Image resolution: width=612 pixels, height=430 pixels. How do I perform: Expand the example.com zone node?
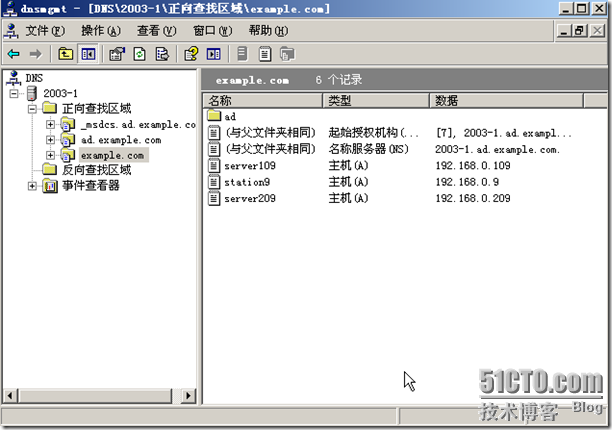click(x=50, y=155)
